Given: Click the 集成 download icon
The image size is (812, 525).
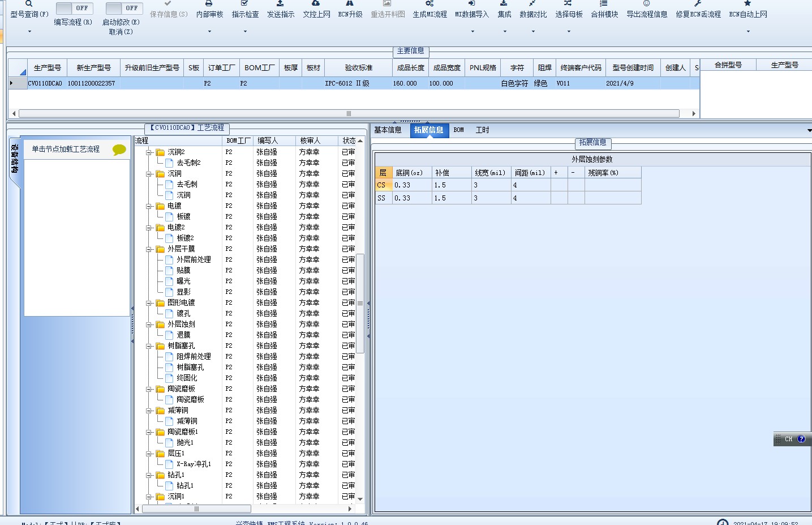Looking at the screenshot, I should click(x=504, y=3).
